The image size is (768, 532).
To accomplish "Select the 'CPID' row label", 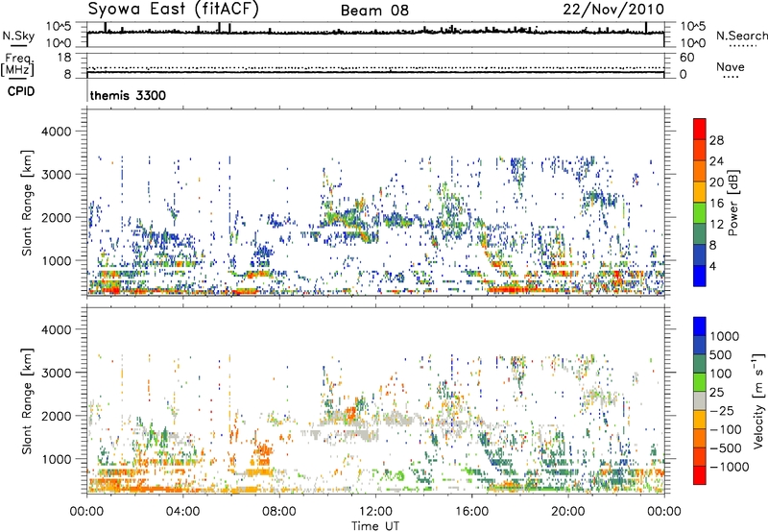I will point(21,91).
